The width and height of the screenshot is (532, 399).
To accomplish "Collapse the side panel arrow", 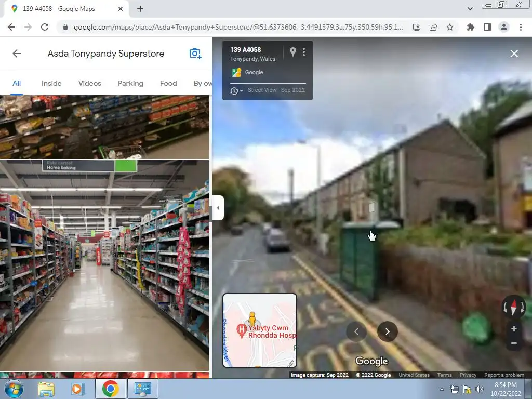I will pos(218,208).
